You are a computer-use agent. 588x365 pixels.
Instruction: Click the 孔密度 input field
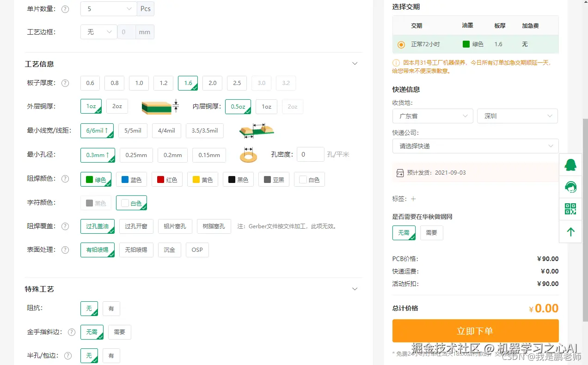point(310,154)
